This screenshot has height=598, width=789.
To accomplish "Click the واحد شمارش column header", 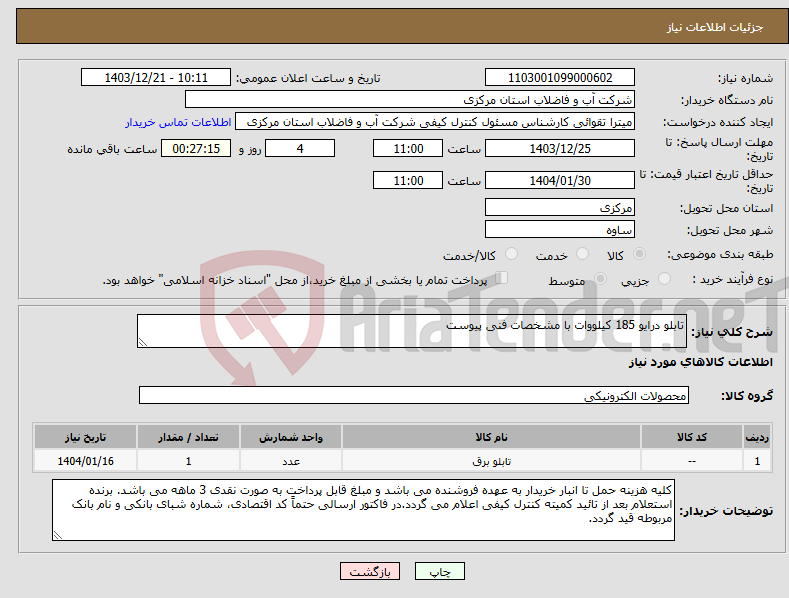I will coord(291,437).
